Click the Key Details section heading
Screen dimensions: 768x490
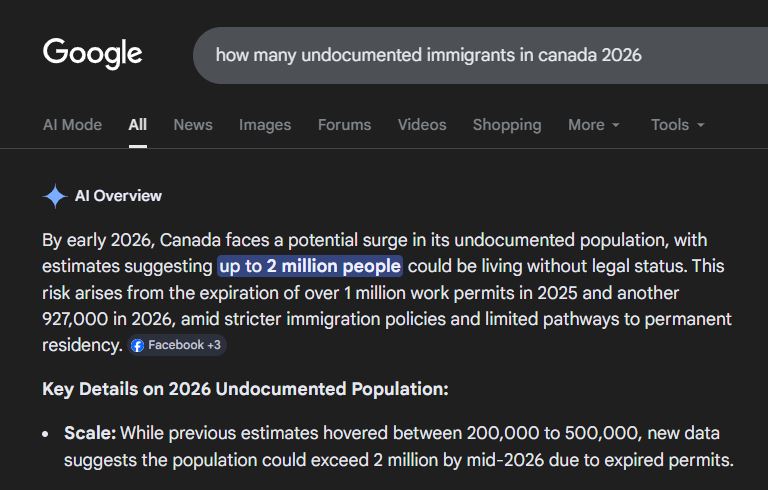245,388
